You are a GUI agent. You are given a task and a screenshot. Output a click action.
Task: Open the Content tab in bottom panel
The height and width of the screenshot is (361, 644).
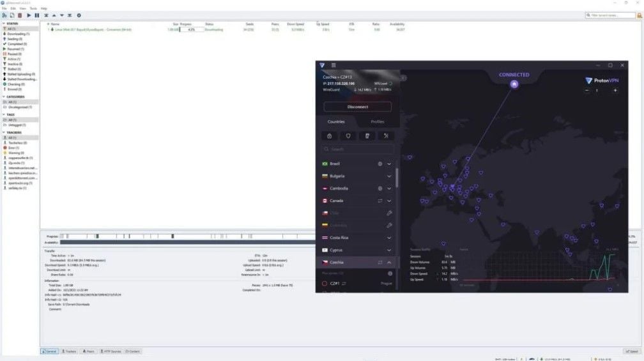[x=133, y=351]
